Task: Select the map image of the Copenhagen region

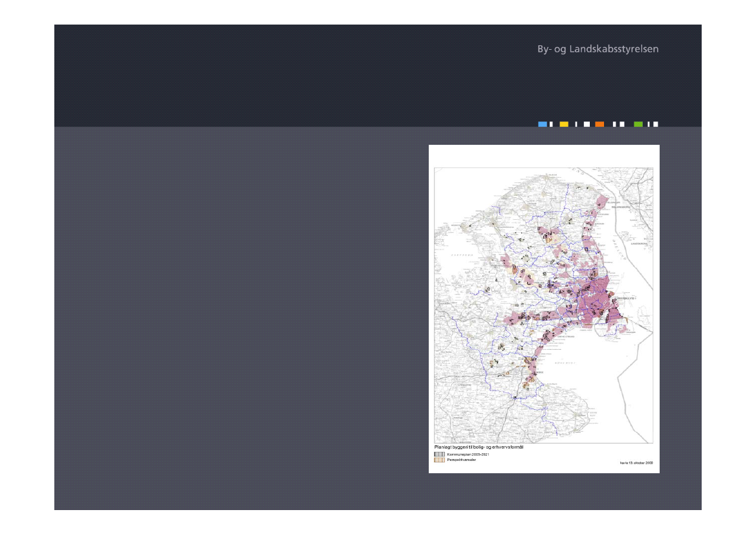Action: pyautogui.click(x=543, y=305)
